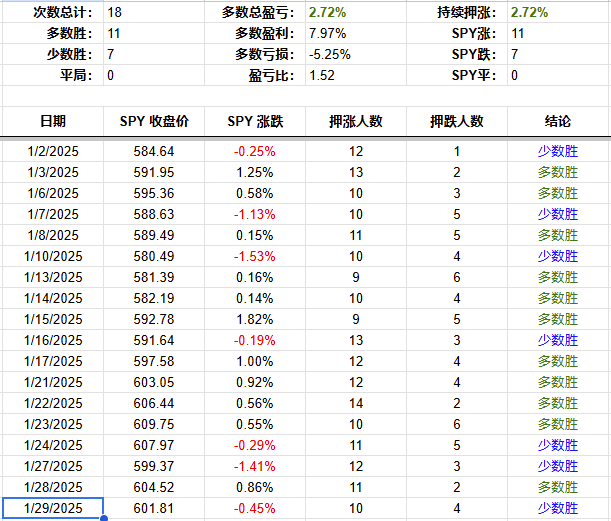Select the 少数胜 summary label cell

pyautogui.click(x=53, y=54)
